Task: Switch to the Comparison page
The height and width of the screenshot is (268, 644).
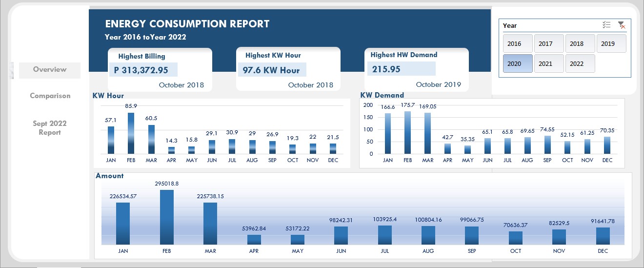Action: click(x=50, y=96)
